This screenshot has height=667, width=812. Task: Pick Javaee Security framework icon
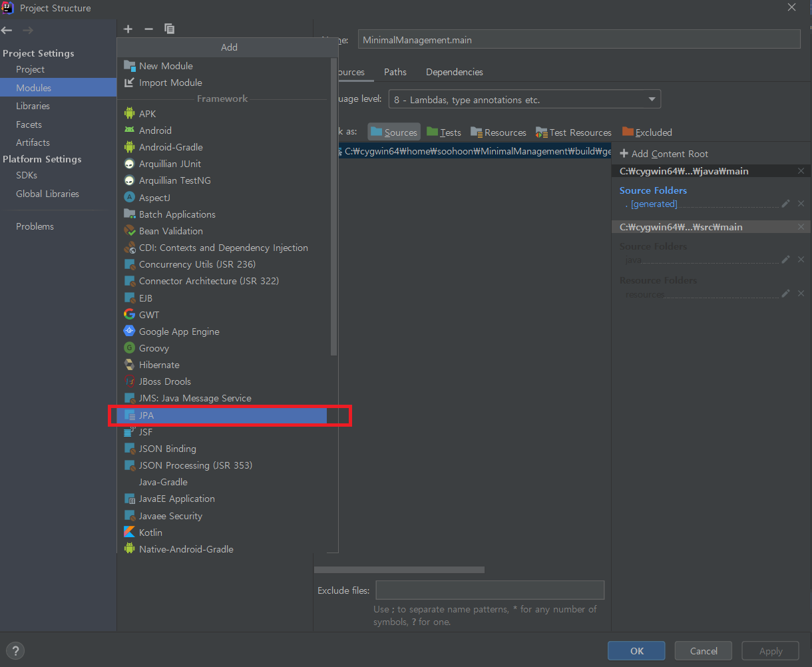pos(129,516)
